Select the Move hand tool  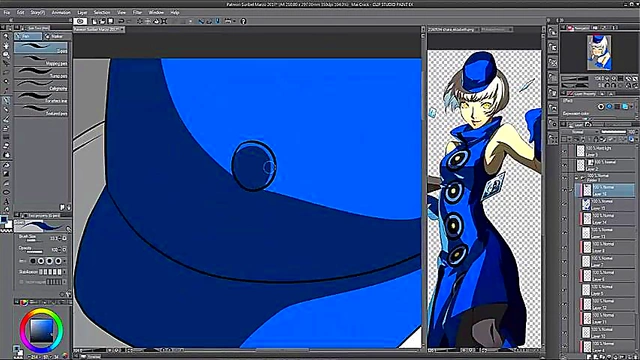tap(6, 45)
